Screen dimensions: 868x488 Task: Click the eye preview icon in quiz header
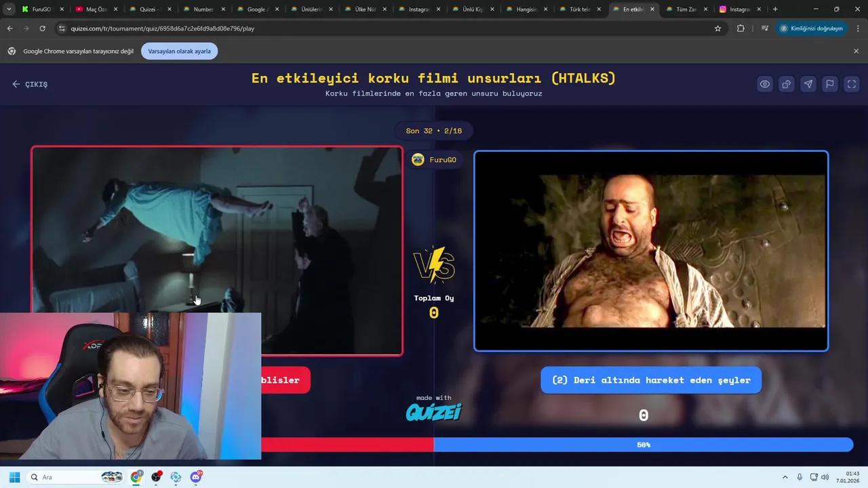point(764,84)
